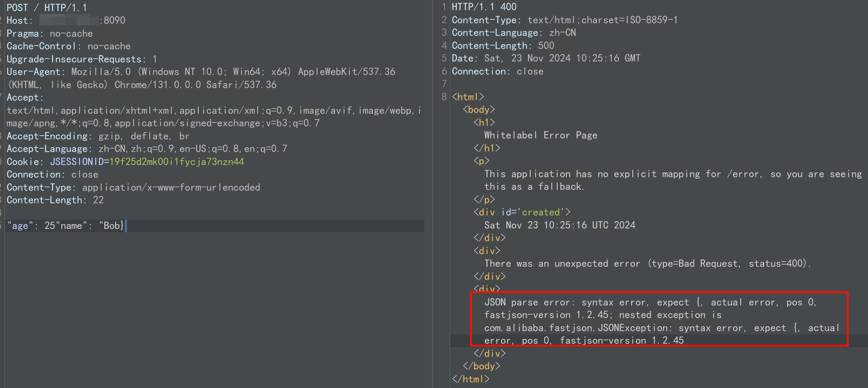Click the '(KHTML, like Gecko) Chrome/131.0.0.0' line
868x388 pixels.
pyautogui.click(x=142, y=85)
